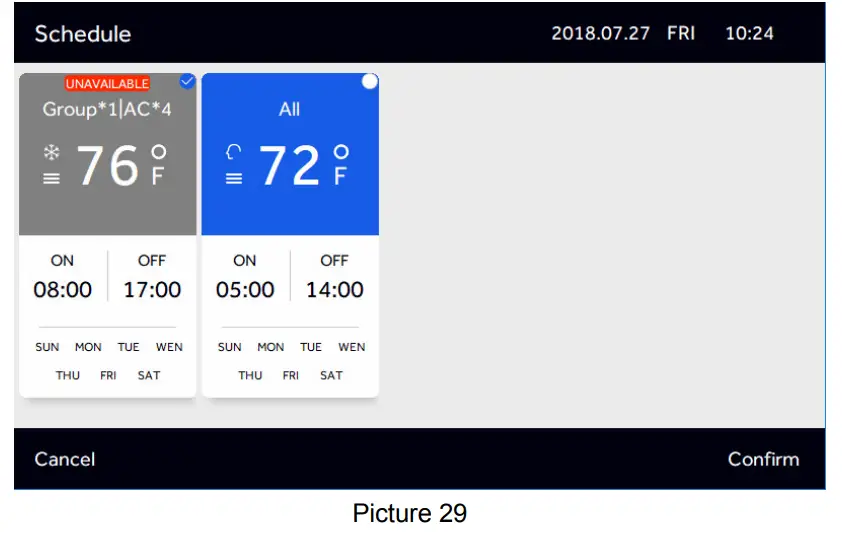Image resolution: width=842 pixels, height=543 pixels.
Task: Click the fan speed icon on Group*1|AC*4 card
Action: [x=51, y=179]
